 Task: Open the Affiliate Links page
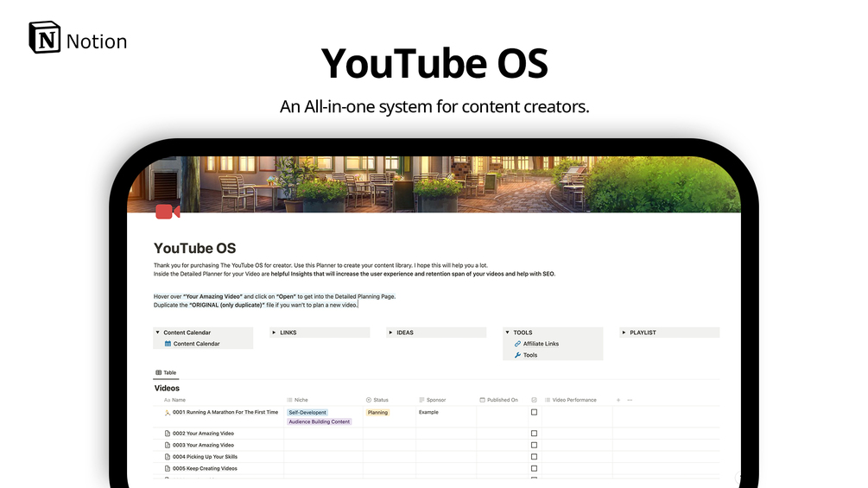pos(541,344)
